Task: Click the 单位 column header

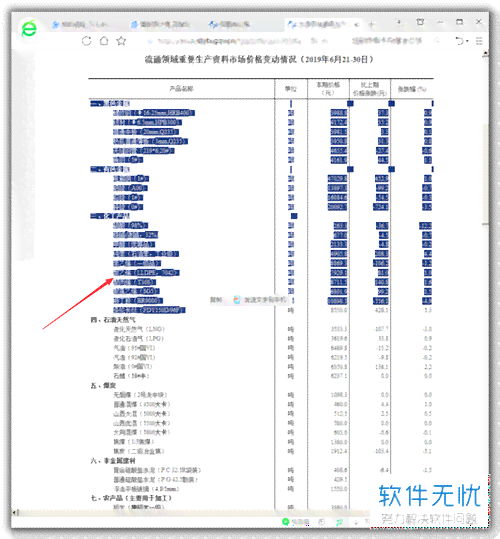Action: pyautogui.click(x=291, y=89)
